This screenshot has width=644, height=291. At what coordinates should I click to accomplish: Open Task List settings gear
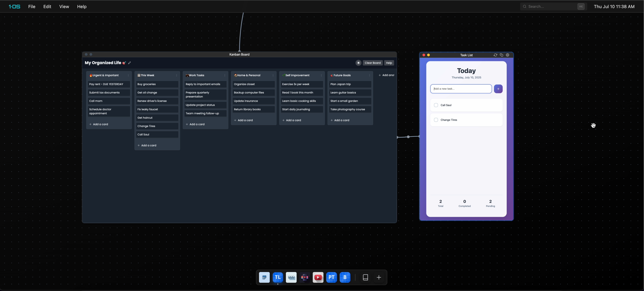pos(508,55)
